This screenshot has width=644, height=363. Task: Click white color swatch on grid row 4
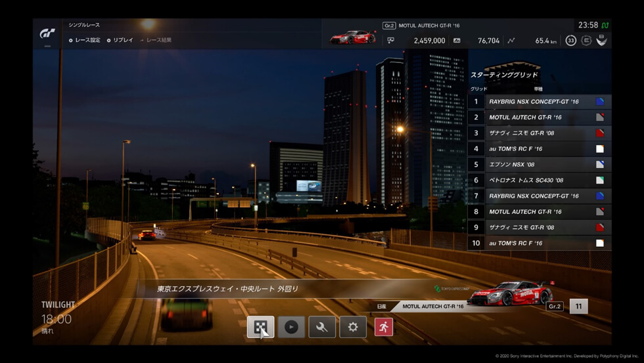600,149
